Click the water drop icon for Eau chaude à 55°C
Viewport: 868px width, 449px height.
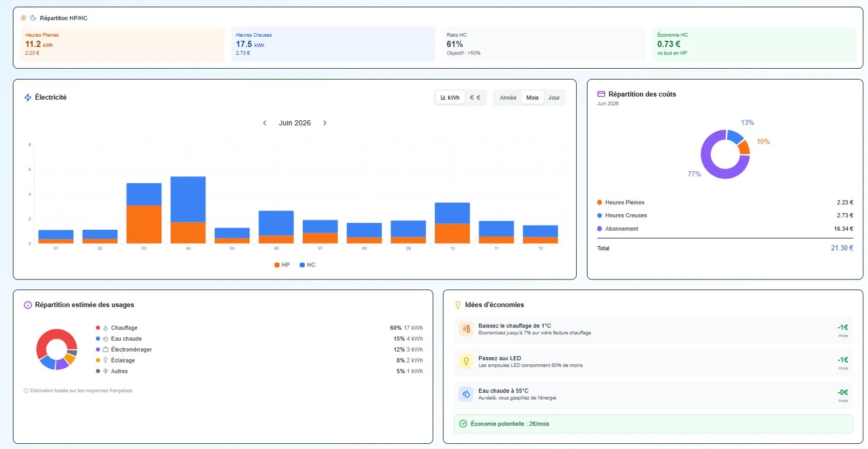tap(466, 394)
